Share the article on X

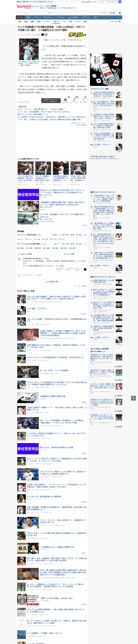tap(43, 35)
